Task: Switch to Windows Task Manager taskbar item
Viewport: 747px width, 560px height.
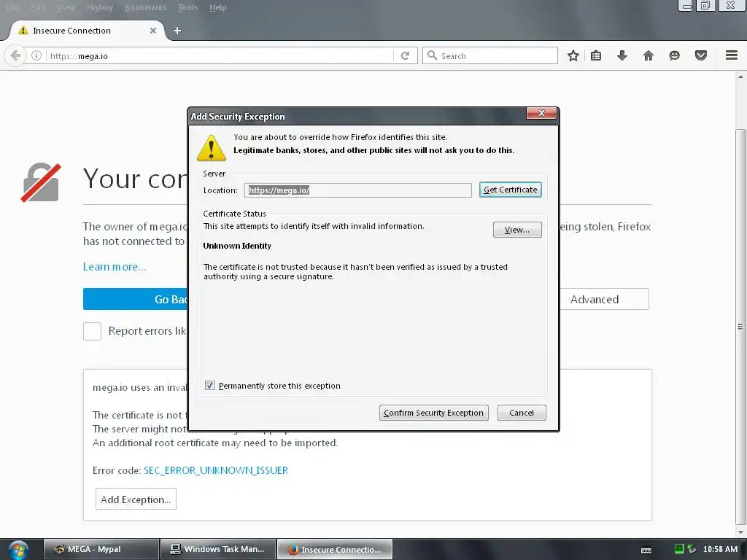Action: 218,549
